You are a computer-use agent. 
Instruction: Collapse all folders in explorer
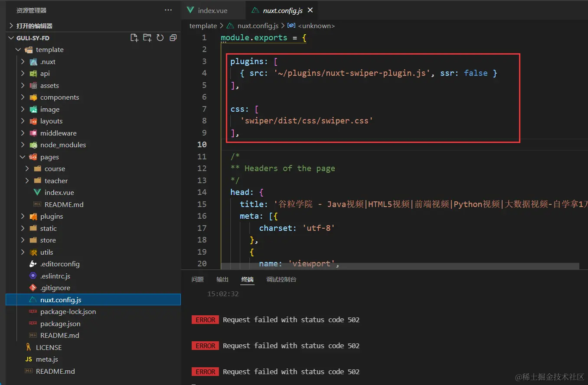point(173,38)
